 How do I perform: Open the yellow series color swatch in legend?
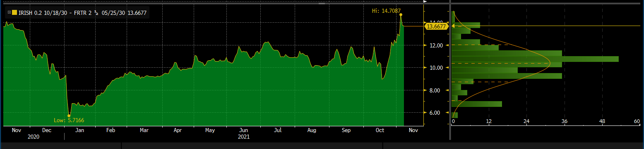(14, 13)
